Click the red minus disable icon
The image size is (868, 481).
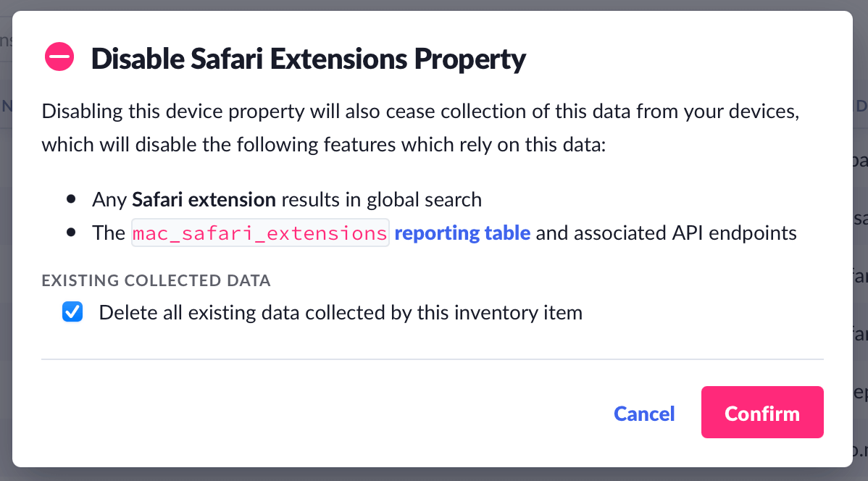(59, 57)
